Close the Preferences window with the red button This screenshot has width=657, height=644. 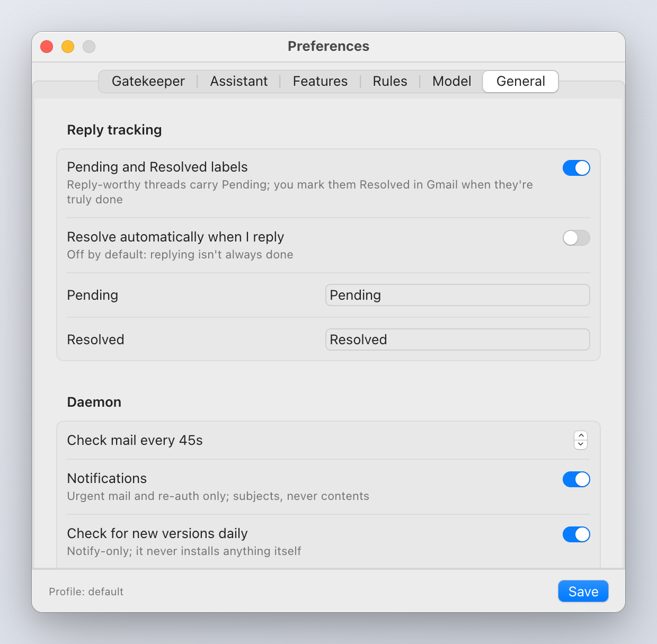[47, 47]
